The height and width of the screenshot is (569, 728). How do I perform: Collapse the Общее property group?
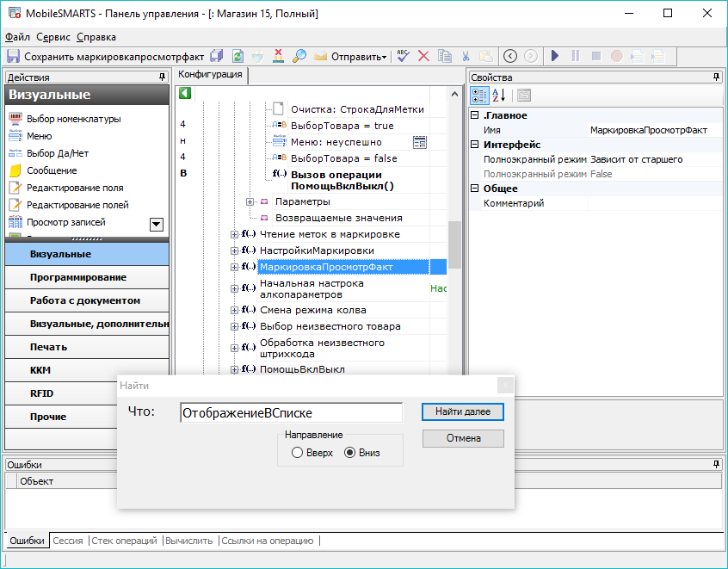[x=474, y=189]
